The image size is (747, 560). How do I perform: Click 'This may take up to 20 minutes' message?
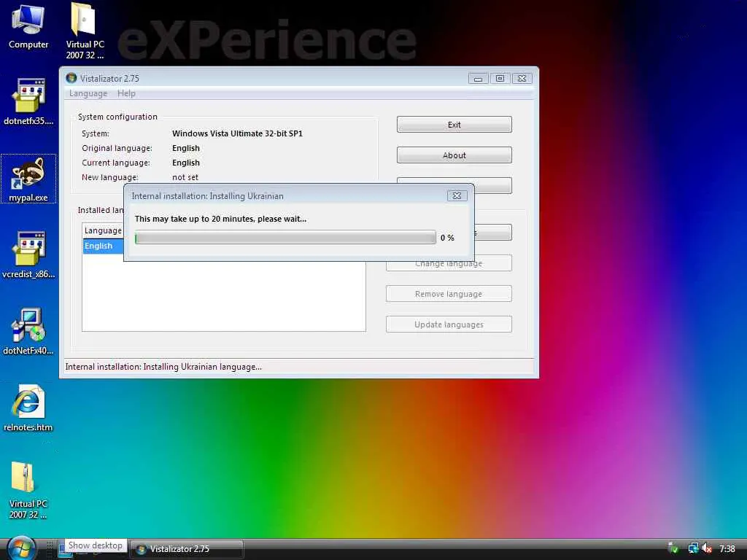pyautogui.click(x=220, y=219)
